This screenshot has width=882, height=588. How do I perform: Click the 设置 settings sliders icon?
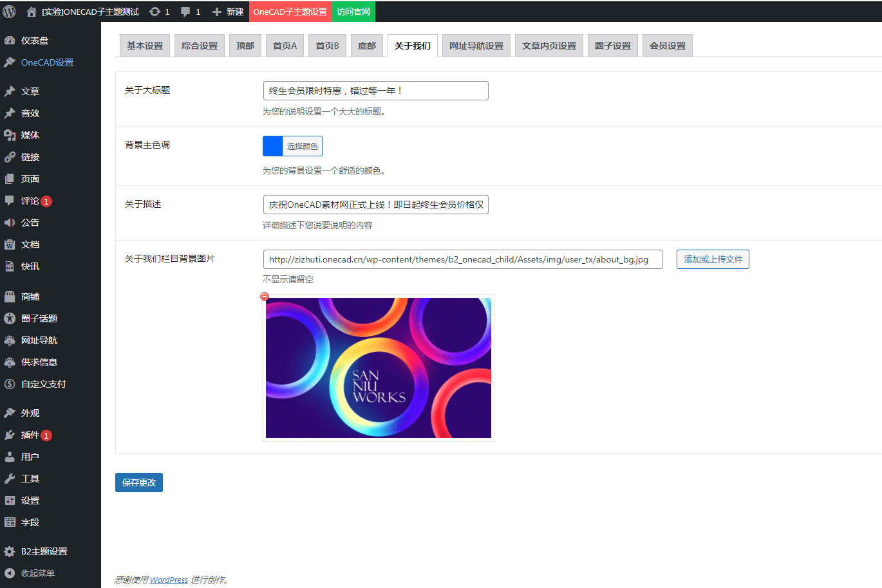[10, 501]
